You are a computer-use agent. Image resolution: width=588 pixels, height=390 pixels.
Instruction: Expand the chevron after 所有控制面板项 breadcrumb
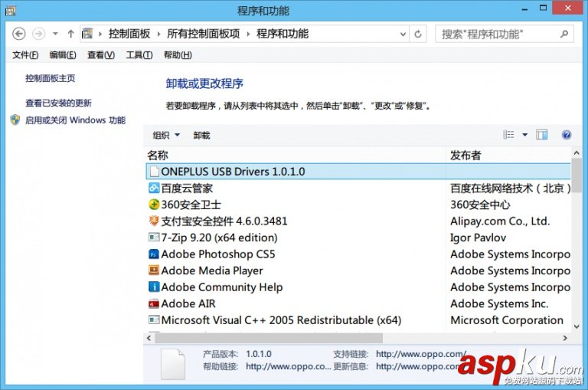tap(248, 34)
